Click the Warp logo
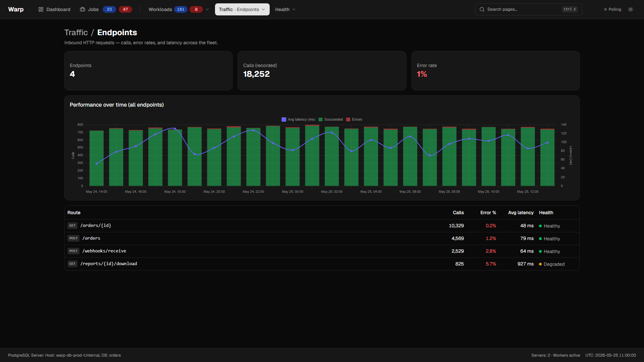644x362 pixels. tap(16, 9)
